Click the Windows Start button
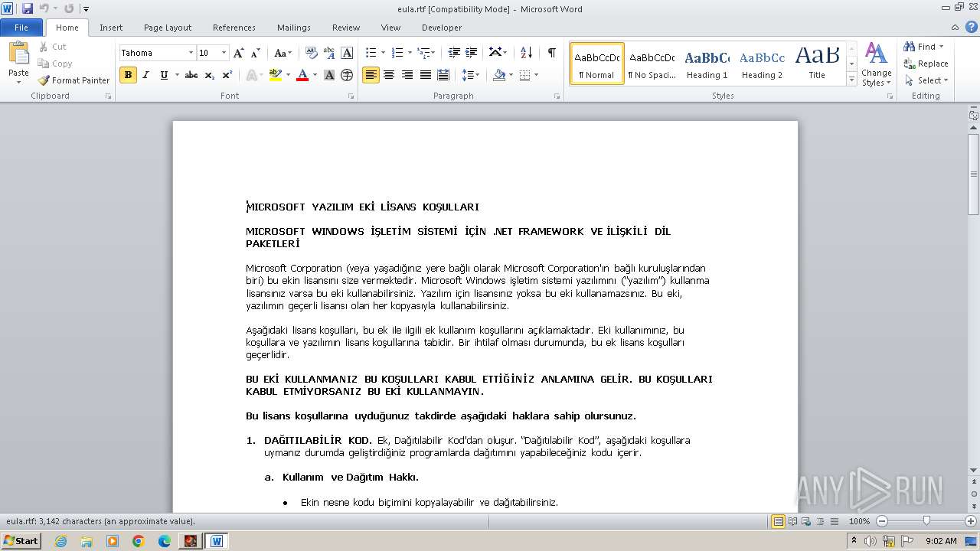980x551 pixels. [21, 541]
